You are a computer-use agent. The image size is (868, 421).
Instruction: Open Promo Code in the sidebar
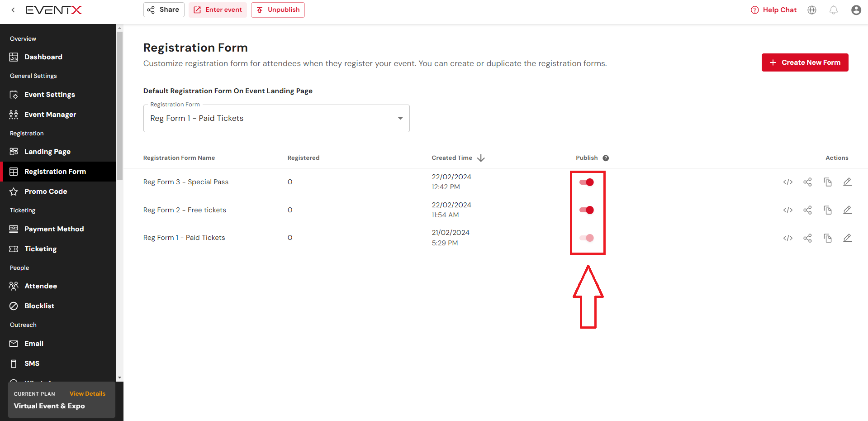(58, 191)
